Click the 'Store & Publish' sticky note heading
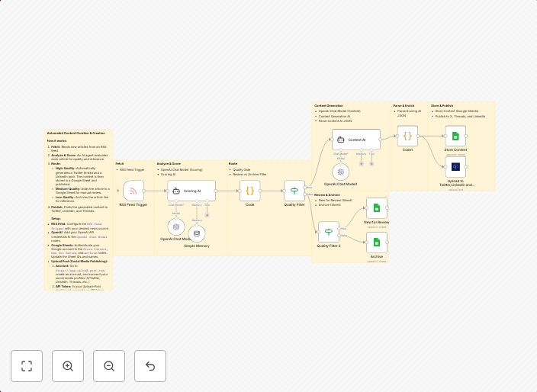Image resolution: width=537 pixels, height=392 pixels. [x=442, y=106]
